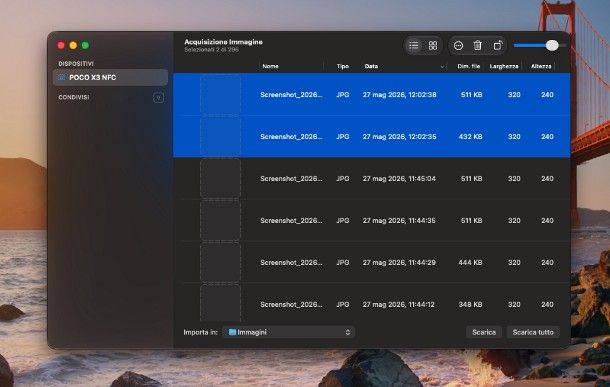The width and height of the screenshot is (610, 387).
Task: Click the '444 KB' file size cell
Action: [x=470, y=263]
